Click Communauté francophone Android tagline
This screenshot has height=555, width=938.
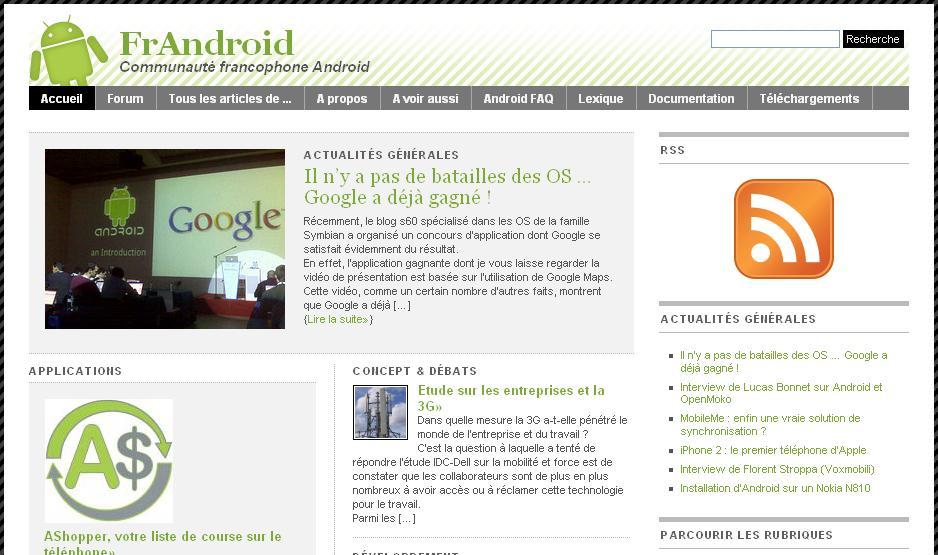pyautogui.click(x=245, y=67)
